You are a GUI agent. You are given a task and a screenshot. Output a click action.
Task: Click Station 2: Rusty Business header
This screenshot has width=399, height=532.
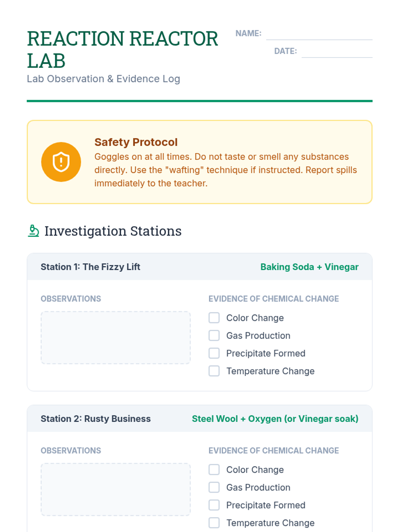click(95, 419)
